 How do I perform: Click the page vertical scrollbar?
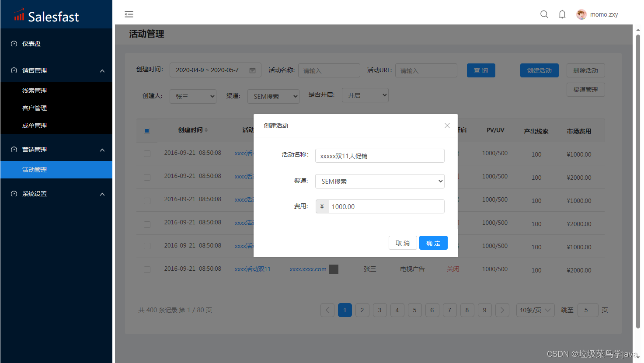[638, 181]
